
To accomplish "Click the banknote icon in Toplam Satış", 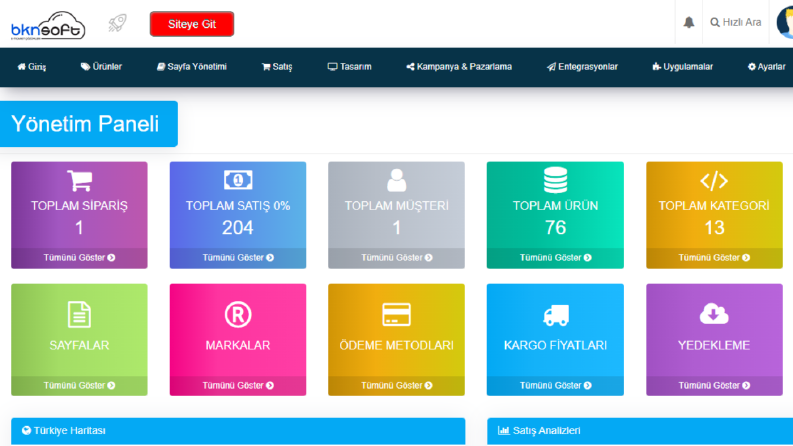I will pos(238,180).
